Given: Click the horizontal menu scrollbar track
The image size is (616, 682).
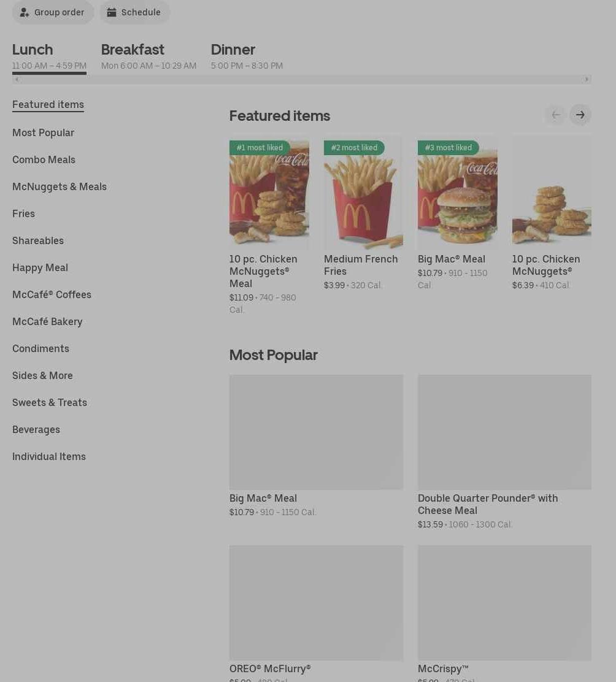Looking at the screenshot, I should point(301,79).
